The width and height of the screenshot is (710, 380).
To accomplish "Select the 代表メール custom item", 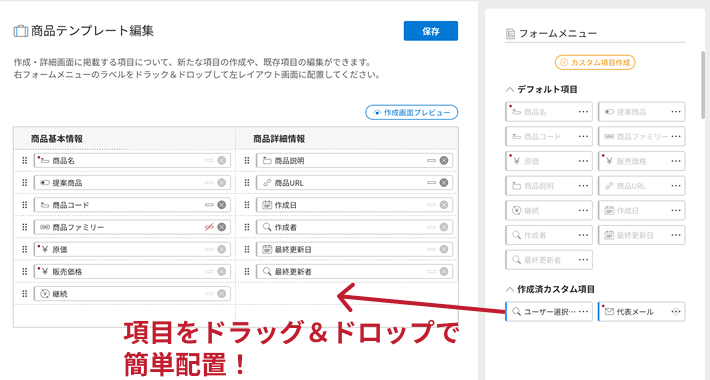I will 641,311.
